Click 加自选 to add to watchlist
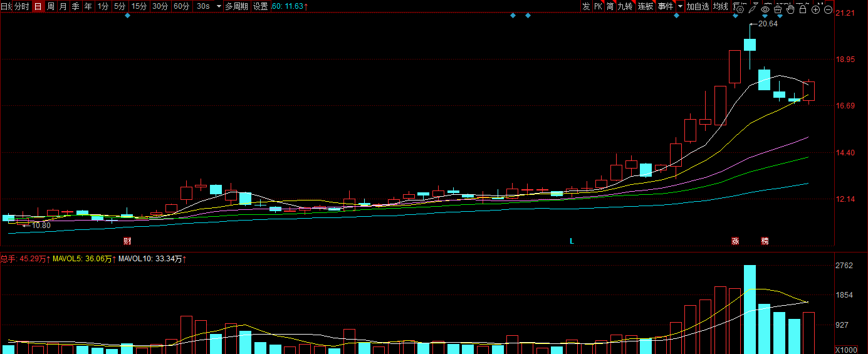Image resolution: width=868 pixels, height=354 pixels. (x=698, y=6)
